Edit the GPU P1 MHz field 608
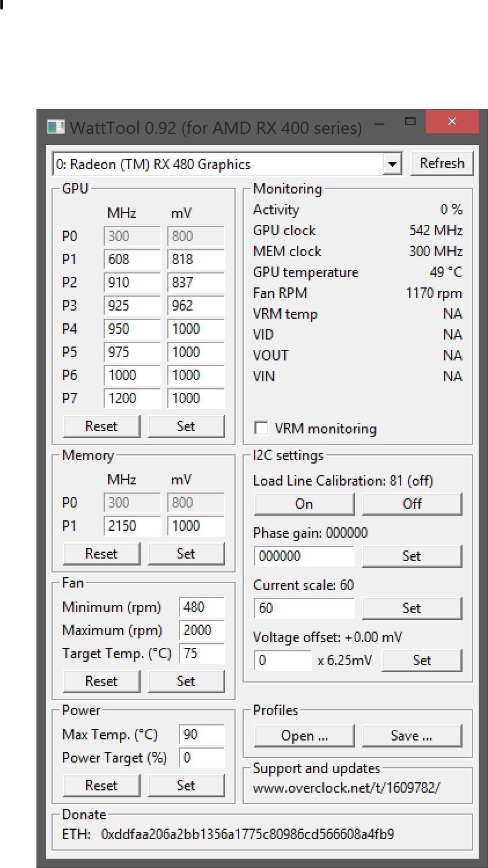488x868 pixels. pos(132,259)
